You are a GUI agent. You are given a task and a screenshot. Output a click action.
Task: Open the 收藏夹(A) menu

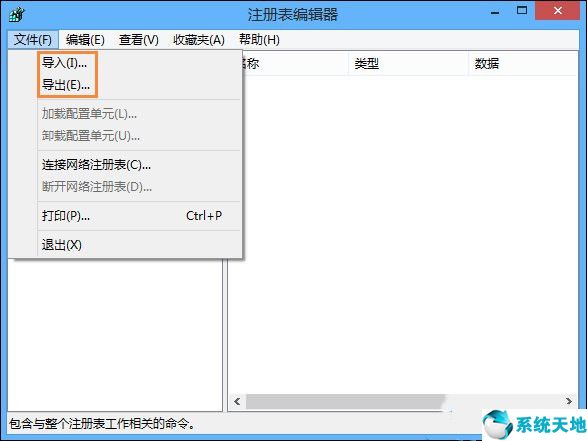tap(199, 39)
